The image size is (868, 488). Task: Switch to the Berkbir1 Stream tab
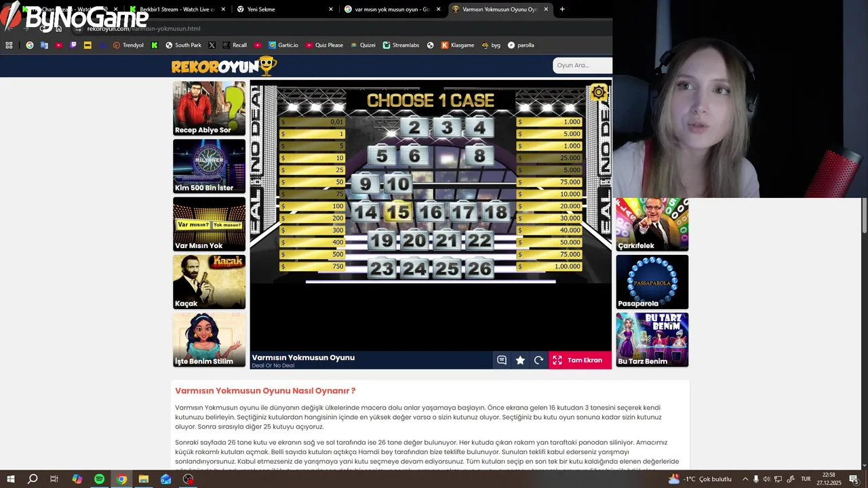point(178,9)
